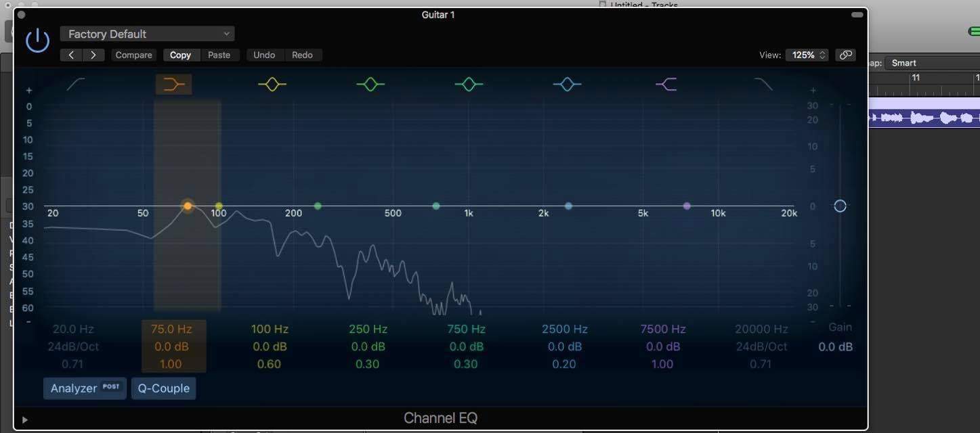Click the link chain icon button
The height and width of the screenshot is (433, 980).
pyautogui.click(x=845, y=55)
